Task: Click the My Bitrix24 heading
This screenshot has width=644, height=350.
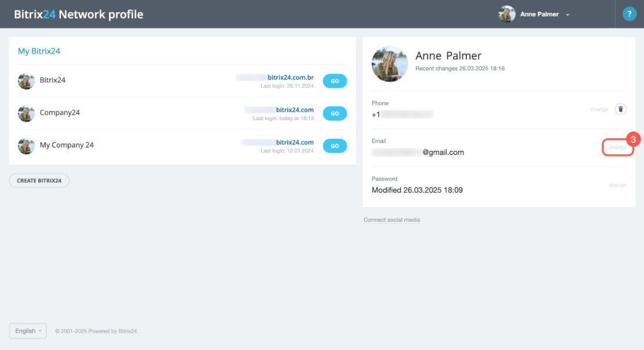Action: click(39, 51)
